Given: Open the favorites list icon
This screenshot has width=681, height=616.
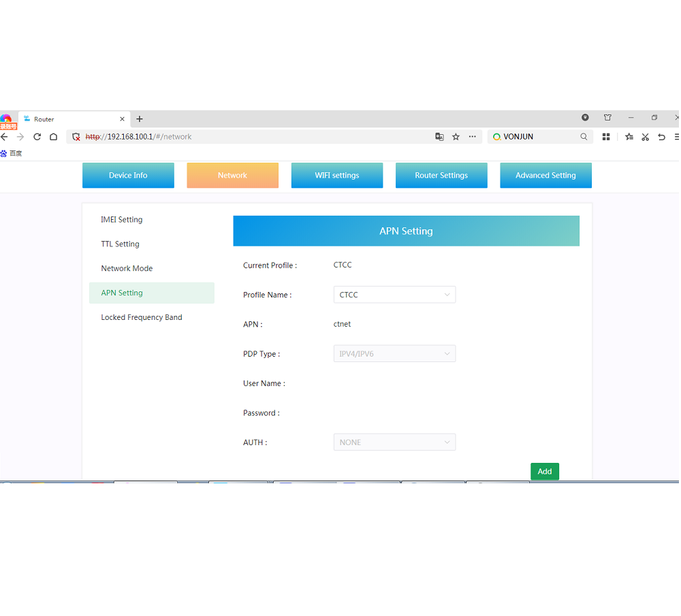Looking at the screenshot, I should [629, 137].
